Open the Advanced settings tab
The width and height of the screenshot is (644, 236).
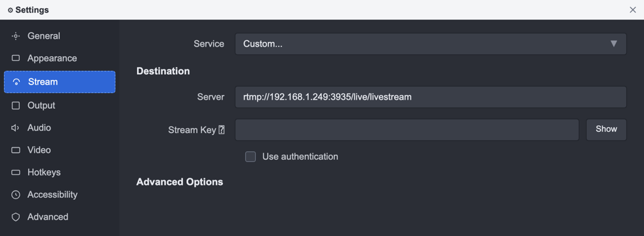(60, 216)
